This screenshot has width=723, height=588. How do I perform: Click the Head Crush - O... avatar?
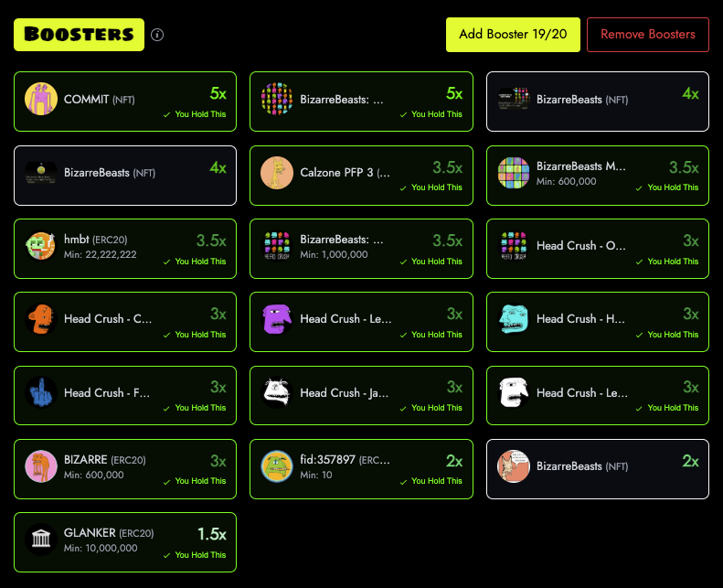(x=513, y=246)
